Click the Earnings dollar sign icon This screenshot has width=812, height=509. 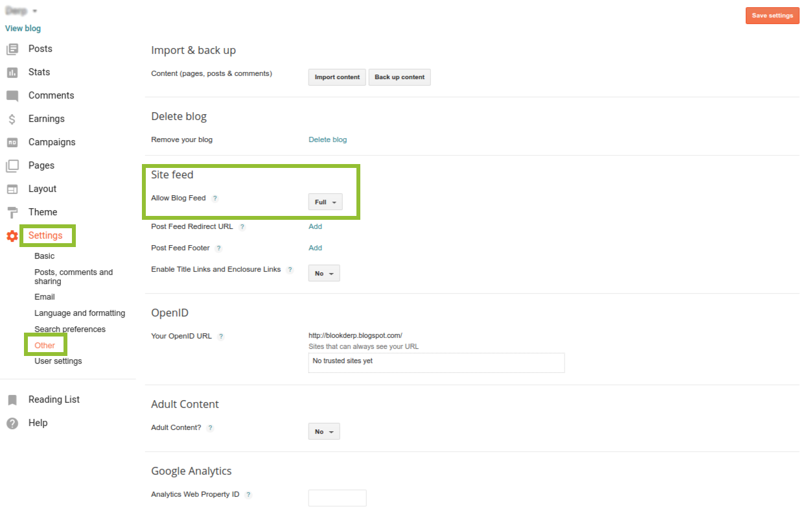(x=12, y=119)
